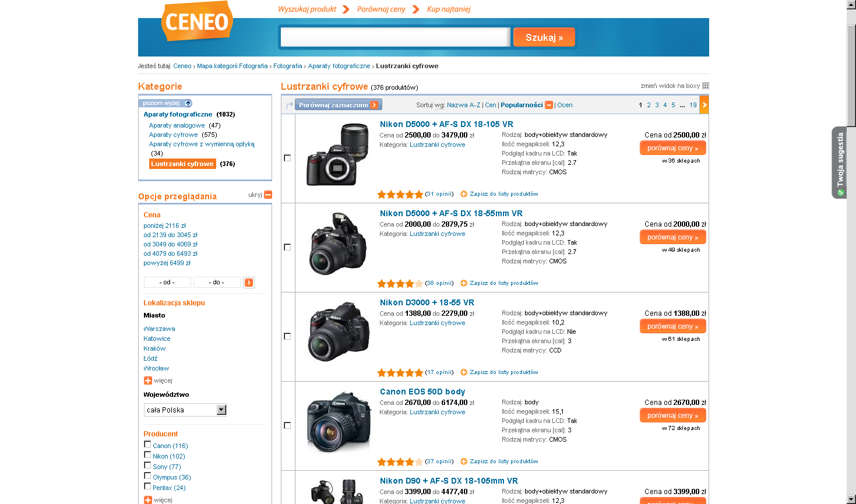856x504 pixels.
Task: Click the star rating of Canon EOS 50D body
Action: (x=400, y=462)
